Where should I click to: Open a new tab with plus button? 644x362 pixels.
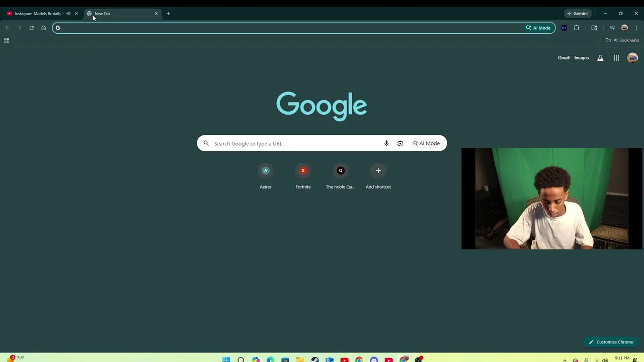point(168,14)
